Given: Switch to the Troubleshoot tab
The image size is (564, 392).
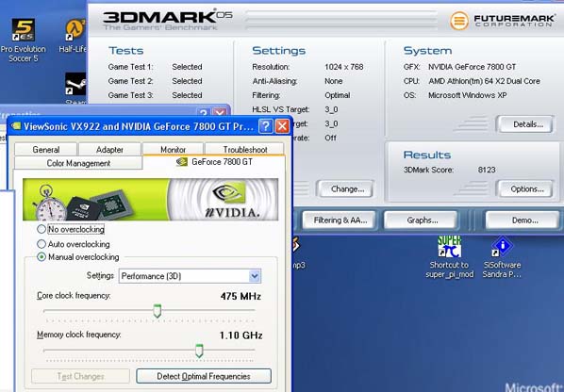Looking at the screenshot, I should pos(244,150).
